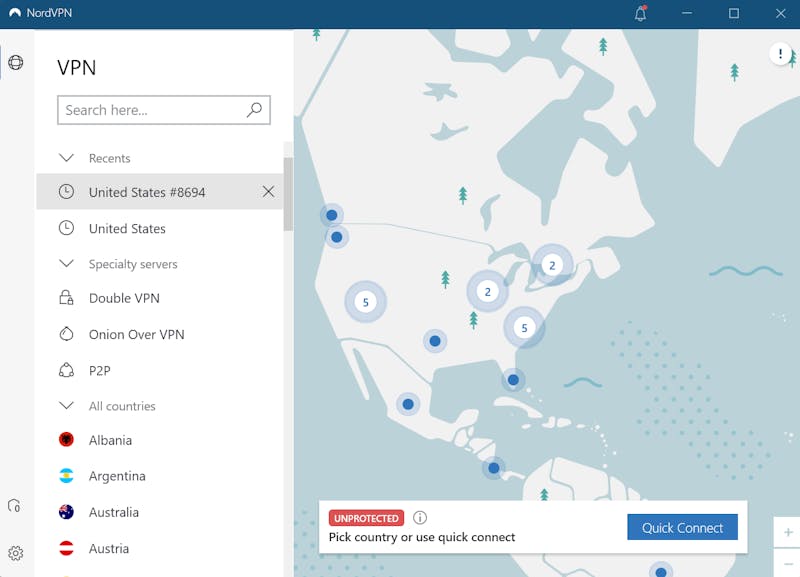The width and height of the screenshot is (800, 577).
Task: Click the server list scrollbar thumb
Action: [288, 194]
